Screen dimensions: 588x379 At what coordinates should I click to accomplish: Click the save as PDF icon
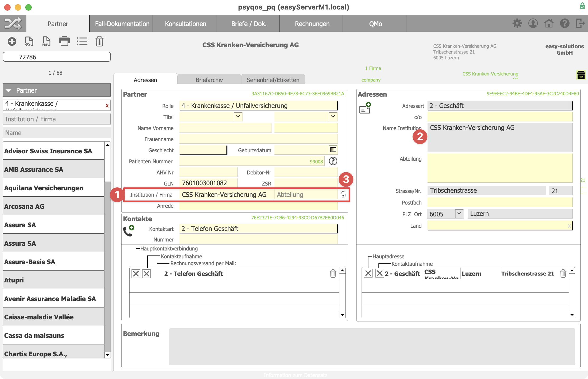(46, 42)
